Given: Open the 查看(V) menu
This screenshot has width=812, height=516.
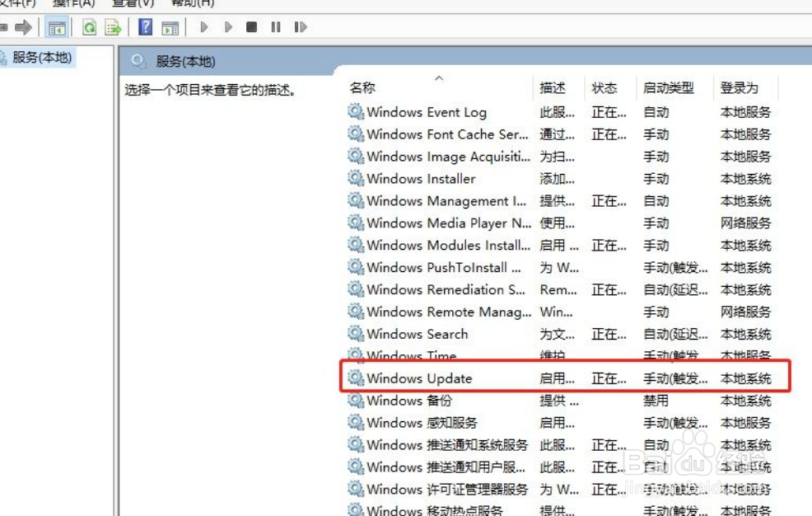Looking at the screenshot, I should pos(133,3).
